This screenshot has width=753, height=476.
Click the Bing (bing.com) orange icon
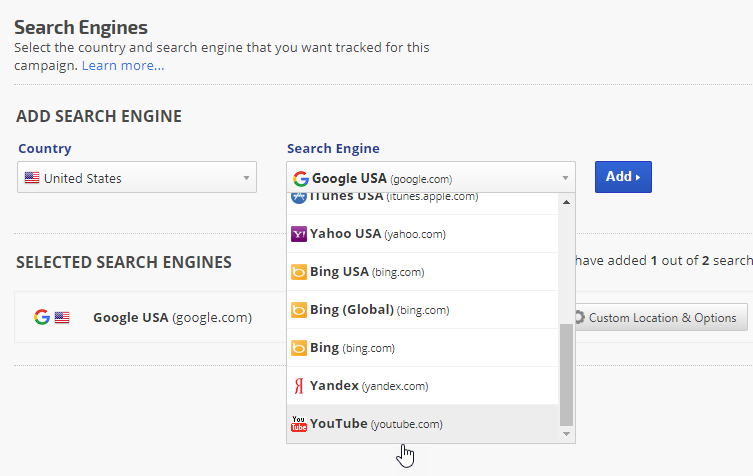pyautogui.click(x=299, y=348)
